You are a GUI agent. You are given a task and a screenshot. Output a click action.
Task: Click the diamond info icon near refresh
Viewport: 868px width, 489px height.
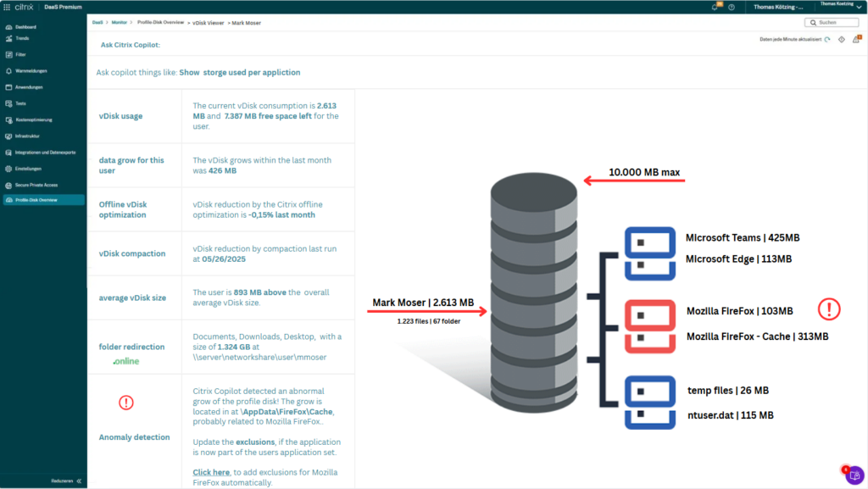click(842, 39)
